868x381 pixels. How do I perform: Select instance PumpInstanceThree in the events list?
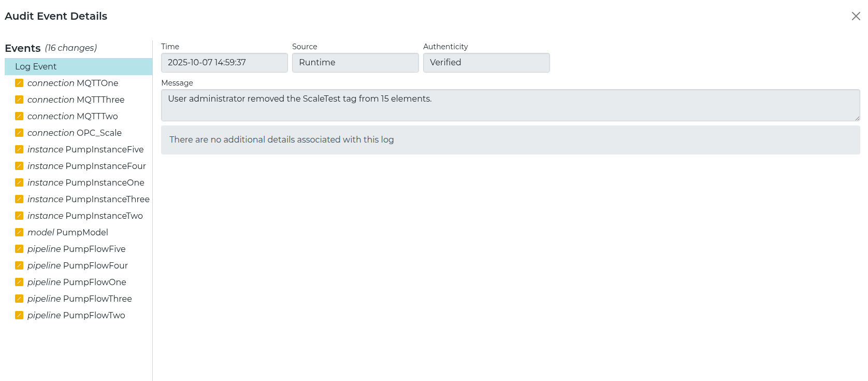click(x=78, y=199)
